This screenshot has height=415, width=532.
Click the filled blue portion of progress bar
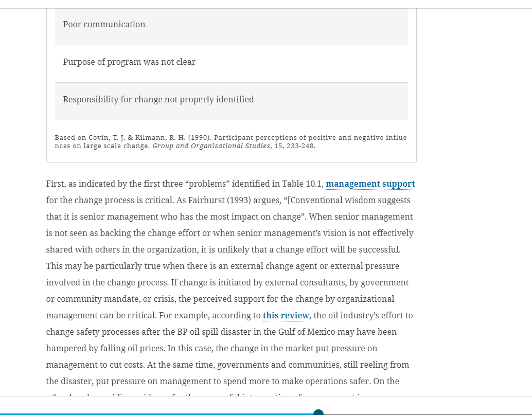(157, 414)
